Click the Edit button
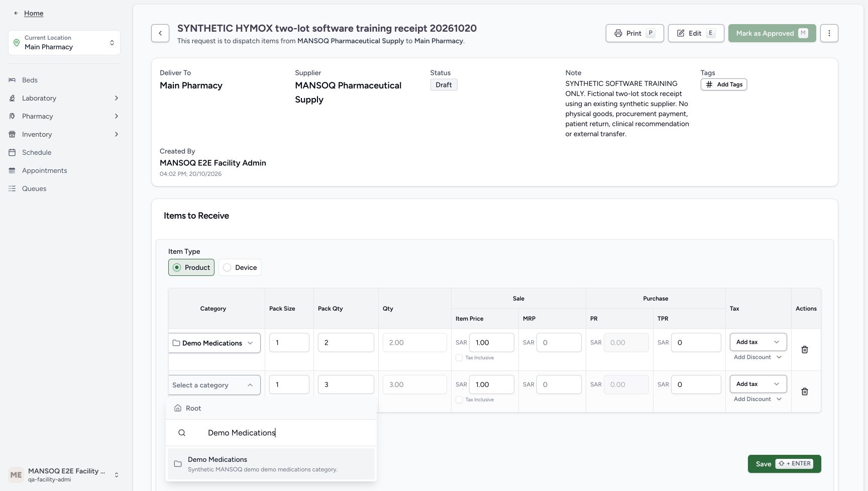The width and height of the screenshot is (868, 491). [696, 33]
